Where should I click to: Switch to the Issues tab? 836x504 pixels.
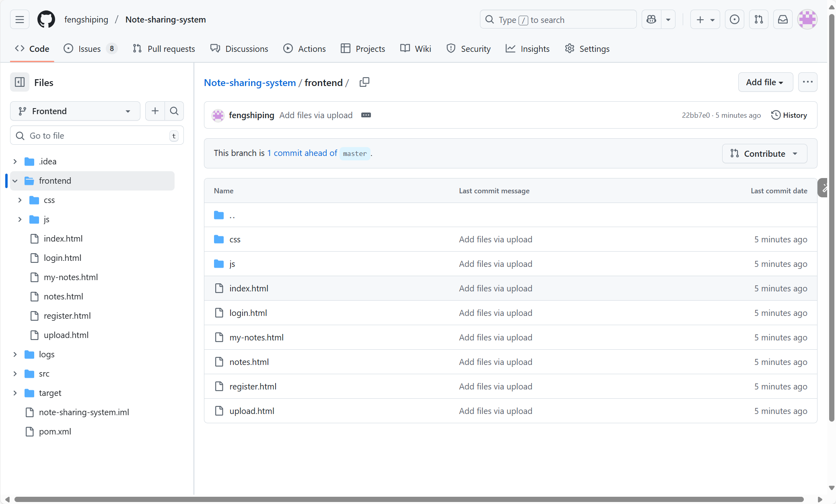click(x=89, y=49)
